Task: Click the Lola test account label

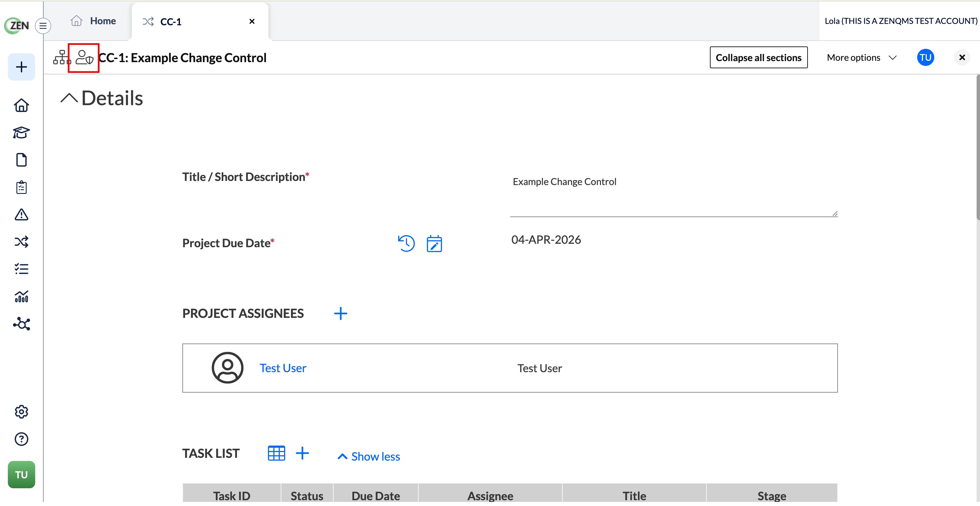Action: click(x=900, y=21)
